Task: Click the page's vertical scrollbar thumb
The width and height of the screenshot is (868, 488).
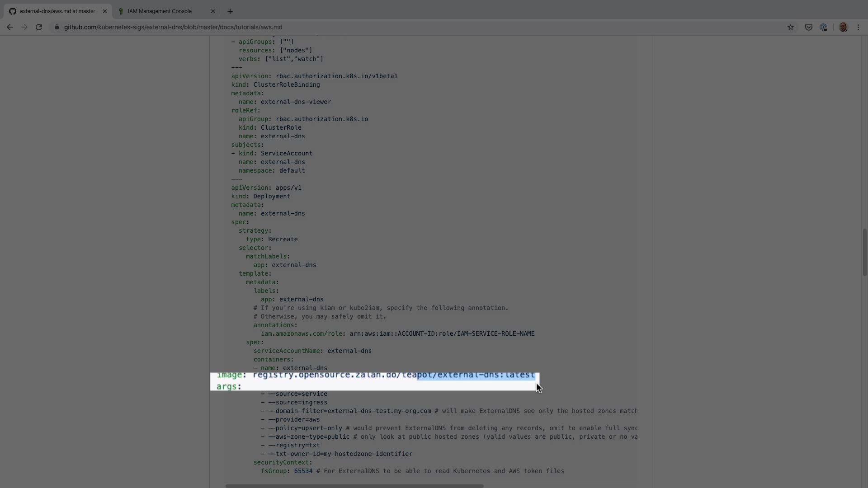Action: [864, 252]
